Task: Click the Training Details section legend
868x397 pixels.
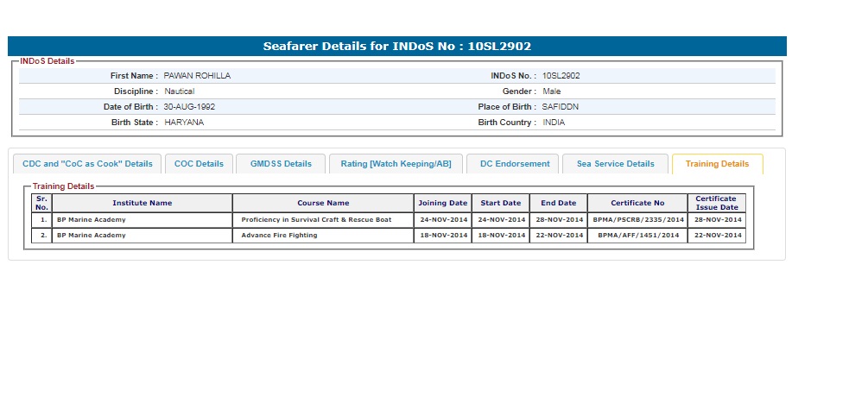Action: [63, 186]
